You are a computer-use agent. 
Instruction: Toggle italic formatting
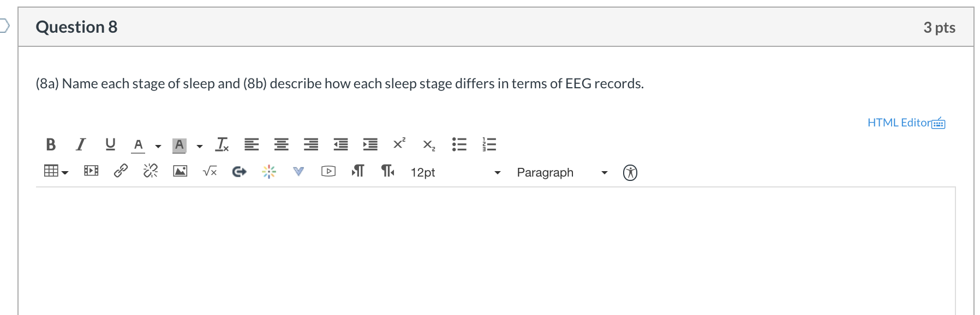(80, 144)
